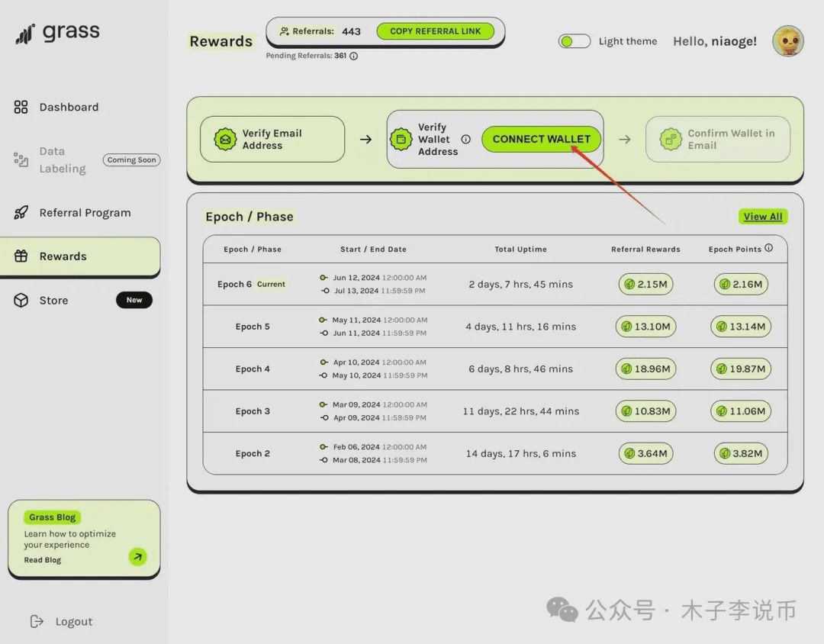Click the CONNECT WALLET button

click(x=541, y=139)
